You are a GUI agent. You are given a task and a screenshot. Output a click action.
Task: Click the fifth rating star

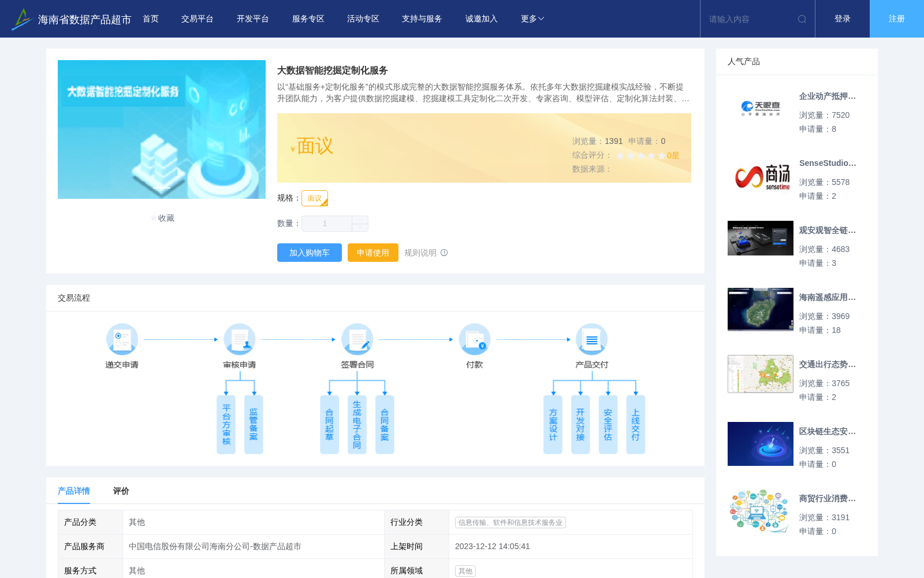662,155
